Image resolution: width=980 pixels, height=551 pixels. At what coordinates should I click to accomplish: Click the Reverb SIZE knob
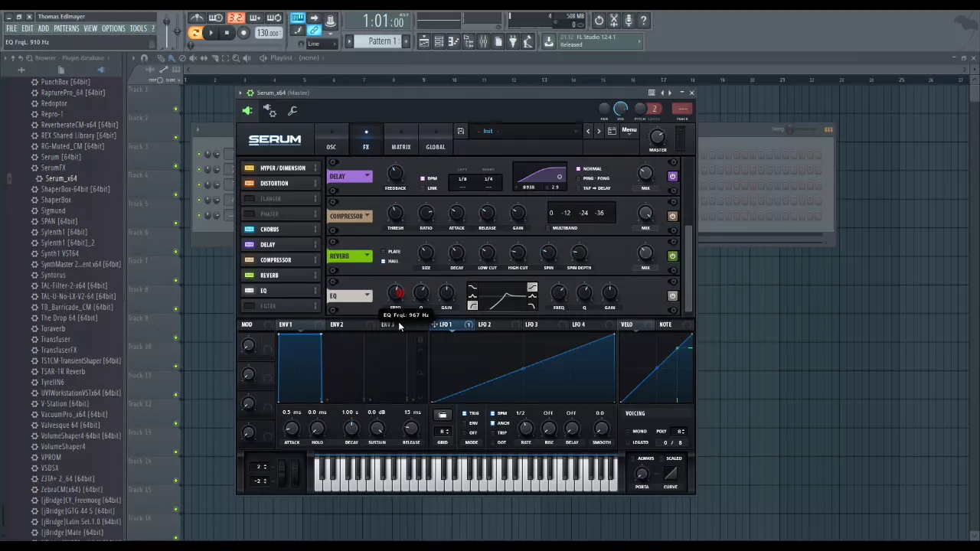click(x=426, y=253)
